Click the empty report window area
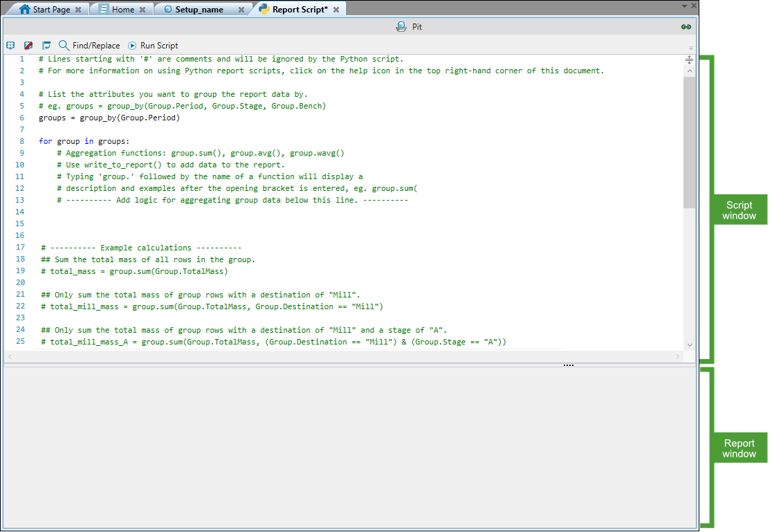This screenshot has width=781, height=532. pos(349,448)
